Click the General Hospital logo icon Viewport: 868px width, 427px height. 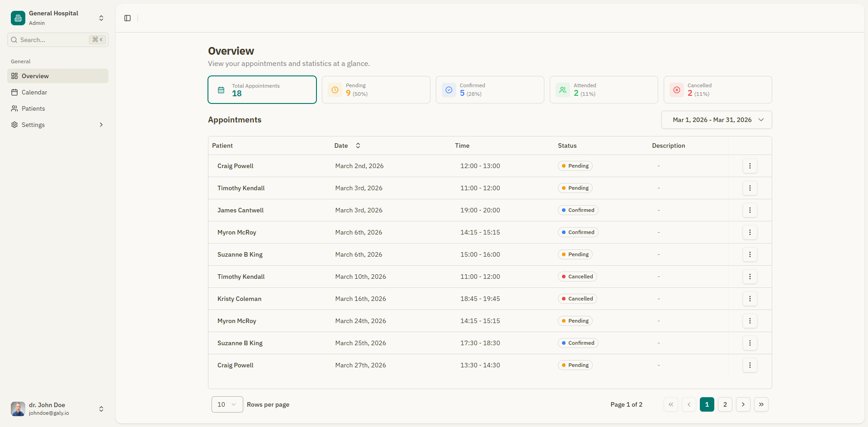pos(18,18)
